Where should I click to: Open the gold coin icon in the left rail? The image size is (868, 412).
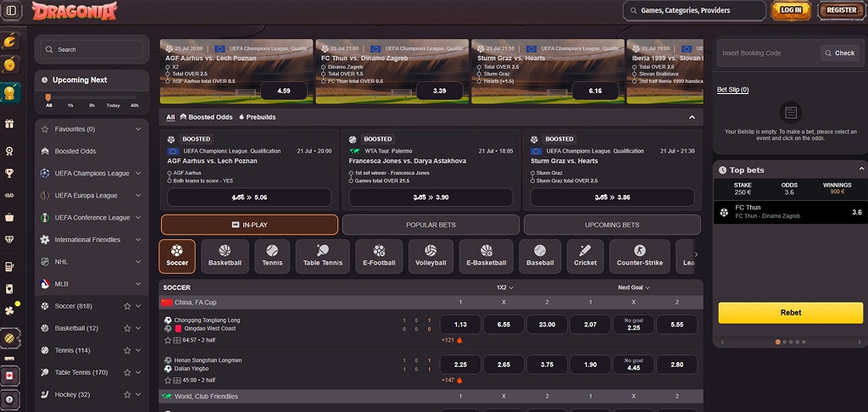click(x=9, y=65)
